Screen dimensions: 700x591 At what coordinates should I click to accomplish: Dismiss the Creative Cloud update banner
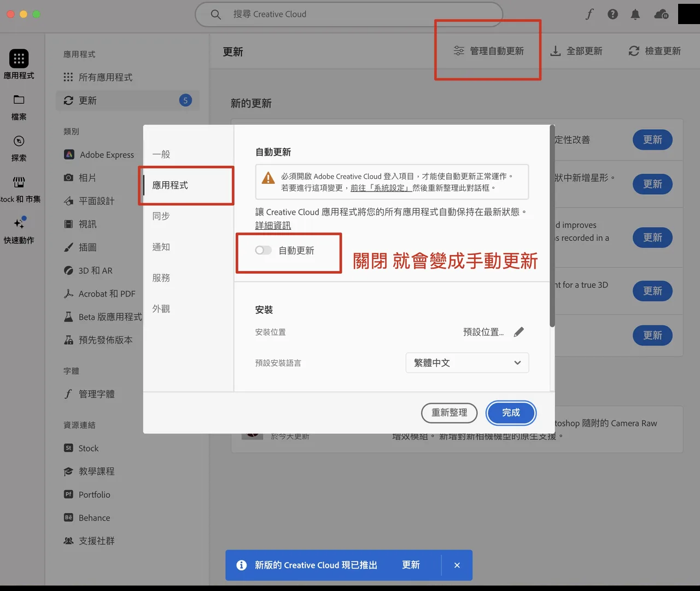pyautogui.click(x=457, y=565)
